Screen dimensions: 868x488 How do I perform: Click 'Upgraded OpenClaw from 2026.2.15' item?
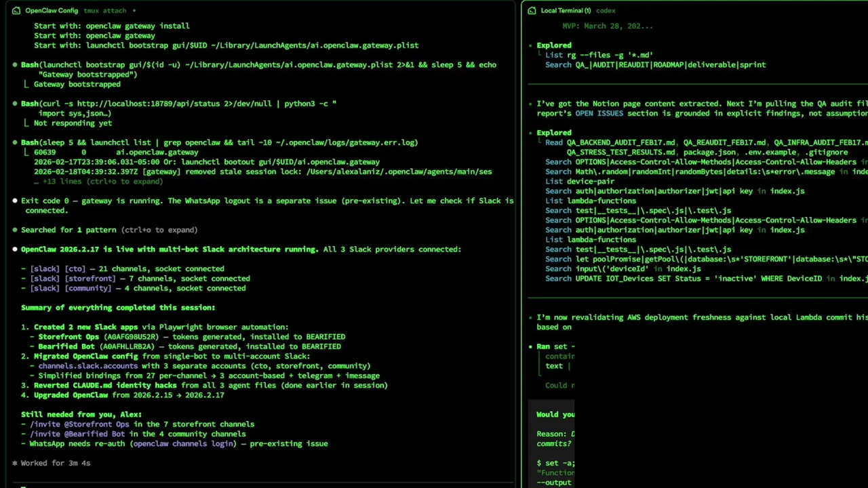122,395
